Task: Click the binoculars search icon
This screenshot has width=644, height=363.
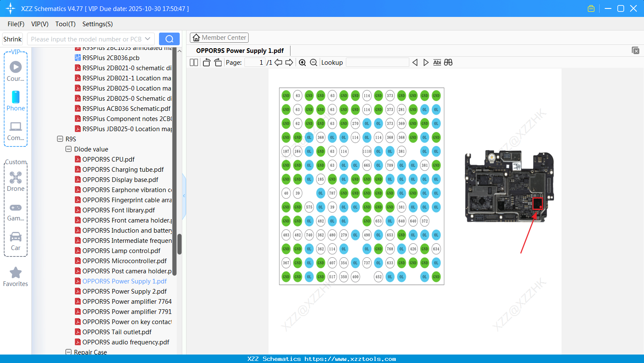Action: (x=448, y=63)
